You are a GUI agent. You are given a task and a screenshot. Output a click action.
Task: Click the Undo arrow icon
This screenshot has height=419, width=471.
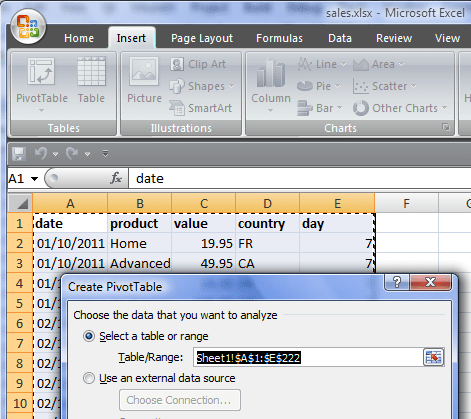tap(41, 153)
